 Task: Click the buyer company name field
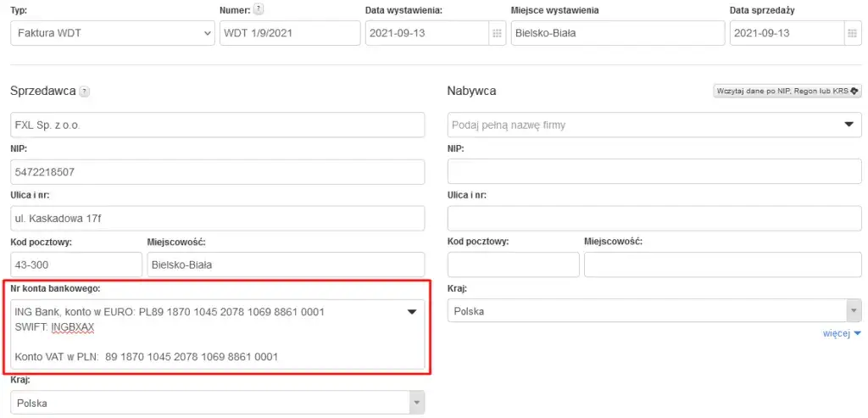(654, 125)
